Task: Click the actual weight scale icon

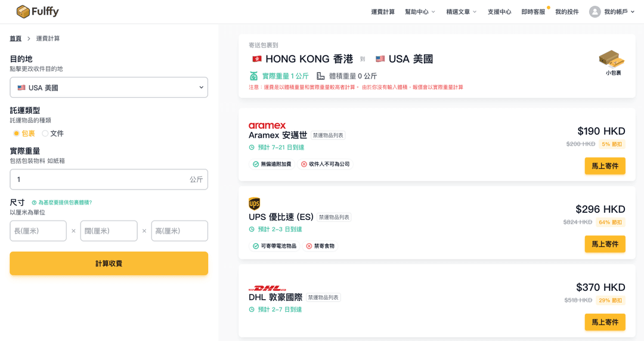Action: 254,76
